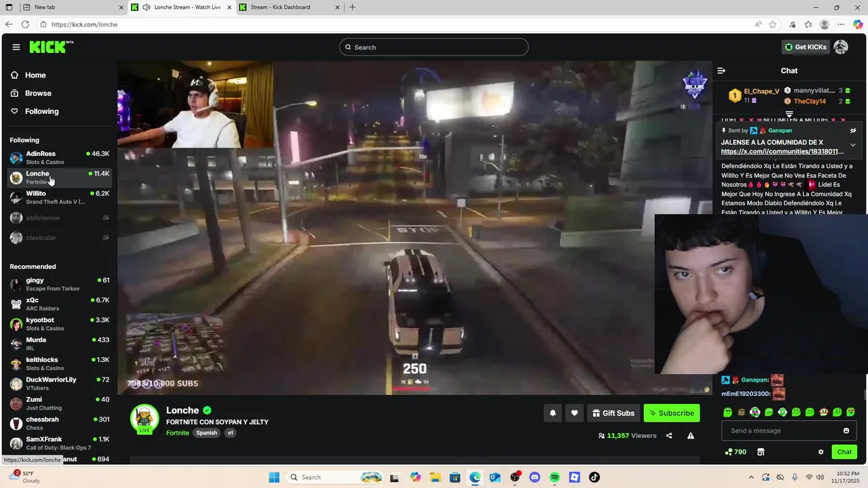The width and height of the screenshot is (868, 488).
Task: Open the pinned x.com communities link
Action: (783, 151)
